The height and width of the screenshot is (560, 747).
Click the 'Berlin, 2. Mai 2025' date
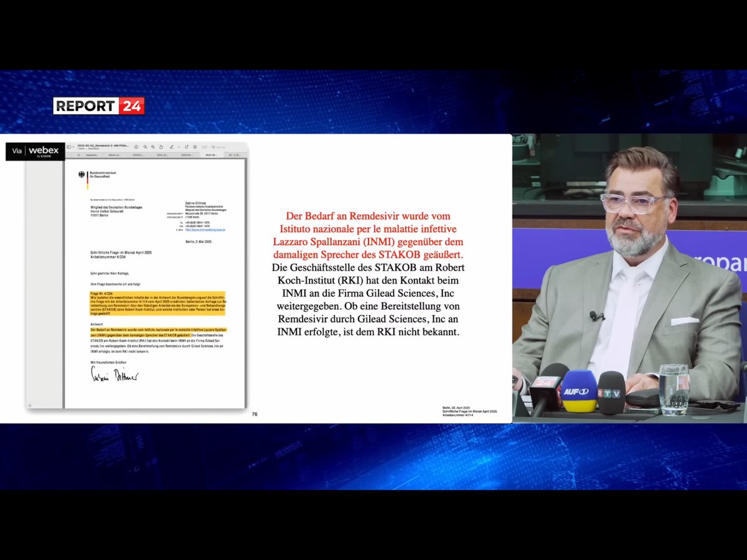[199, 241]
